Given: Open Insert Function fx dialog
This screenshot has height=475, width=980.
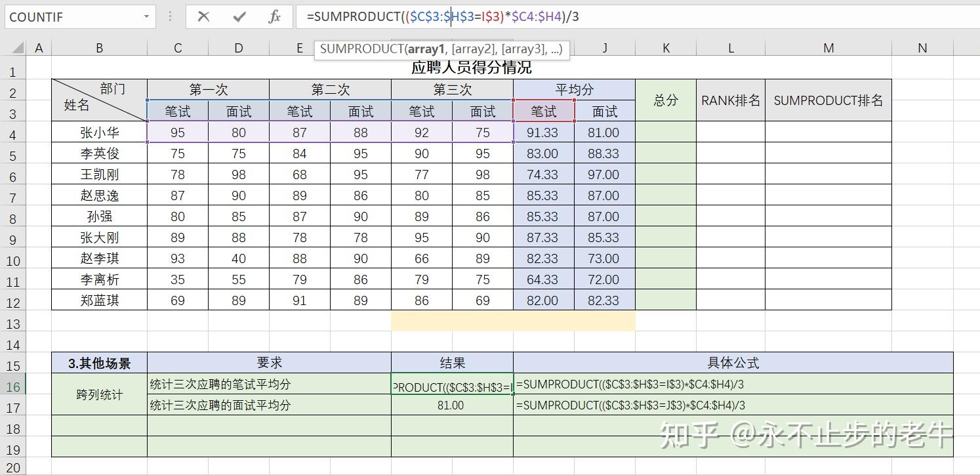Looking at the screenshot, I should coord(275,17).
